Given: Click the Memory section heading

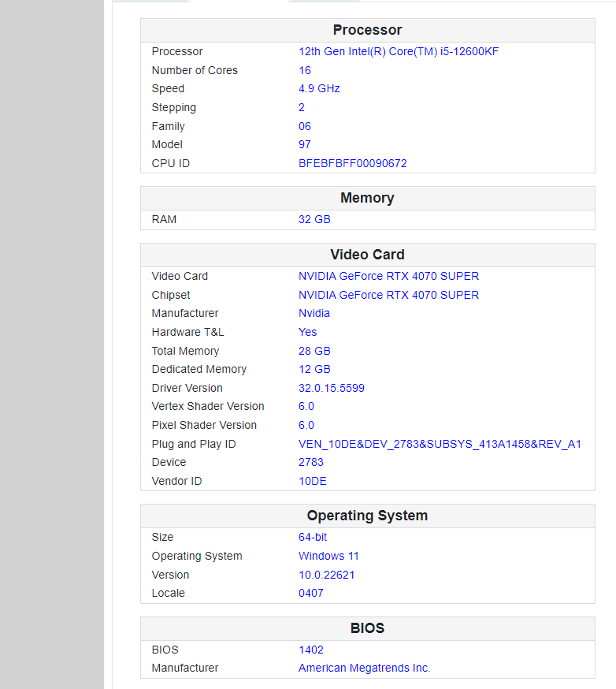Looking at the screenshot, I should coord(368,198).
